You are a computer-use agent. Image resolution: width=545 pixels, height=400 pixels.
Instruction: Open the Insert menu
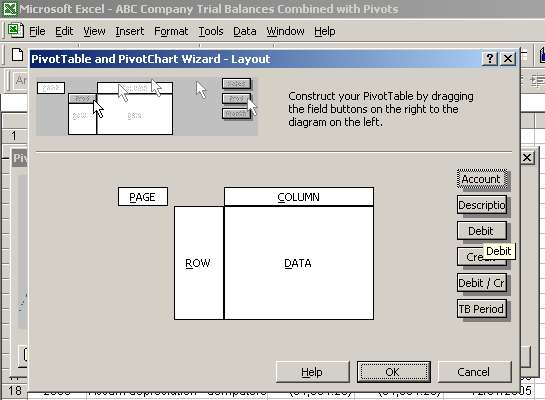click(129, 31)
